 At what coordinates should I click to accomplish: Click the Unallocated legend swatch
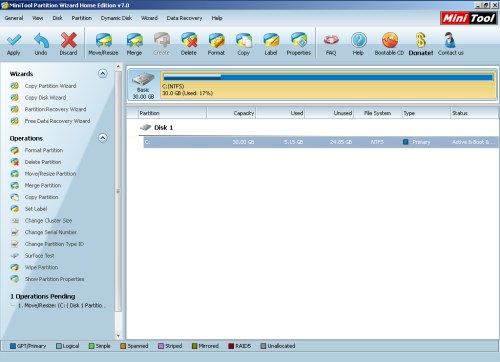tap(263, 346)
